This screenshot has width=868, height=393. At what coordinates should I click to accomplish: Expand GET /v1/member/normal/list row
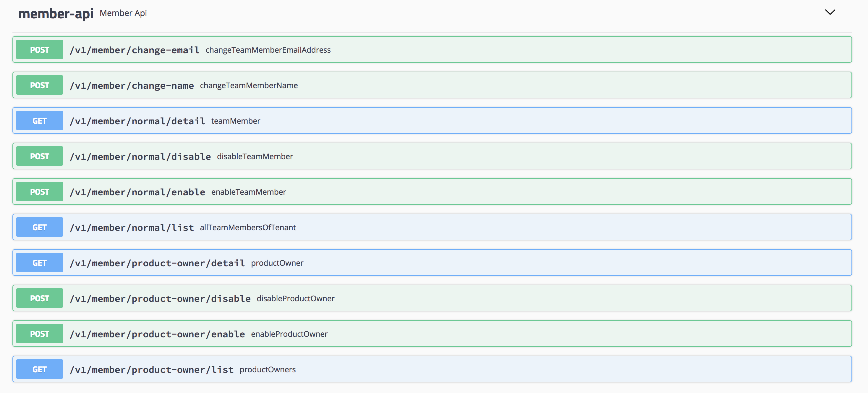132,228
